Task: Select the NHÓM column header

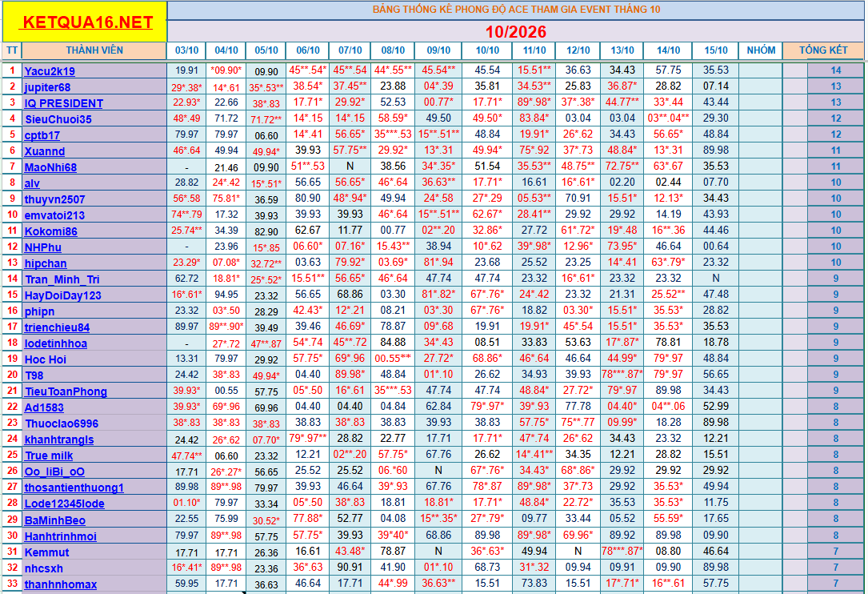Action: (x=761, y=50)
